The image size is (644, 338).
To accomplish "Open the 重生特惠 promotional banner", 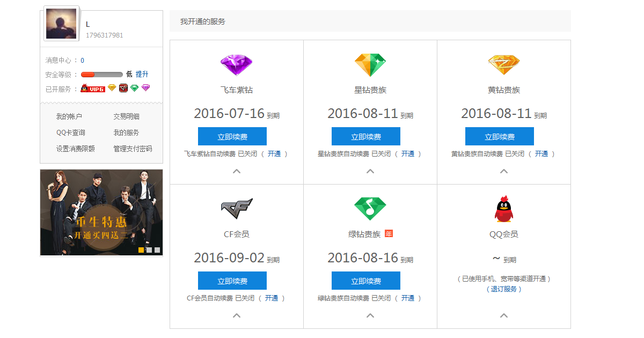I will point(101,212).
